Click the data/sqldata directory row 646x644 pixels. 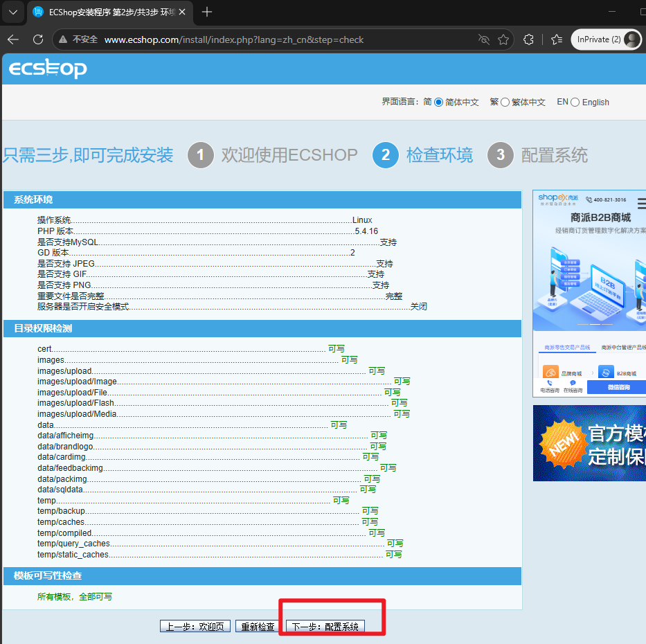[207, 490]
